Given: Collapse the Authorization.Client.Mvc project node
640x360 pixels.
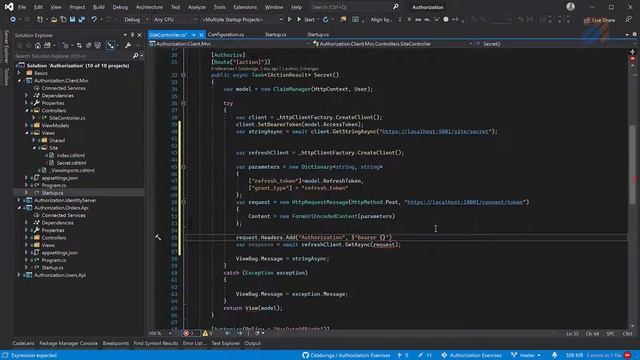Looking at the screenshot, I should tap(19, 81).
